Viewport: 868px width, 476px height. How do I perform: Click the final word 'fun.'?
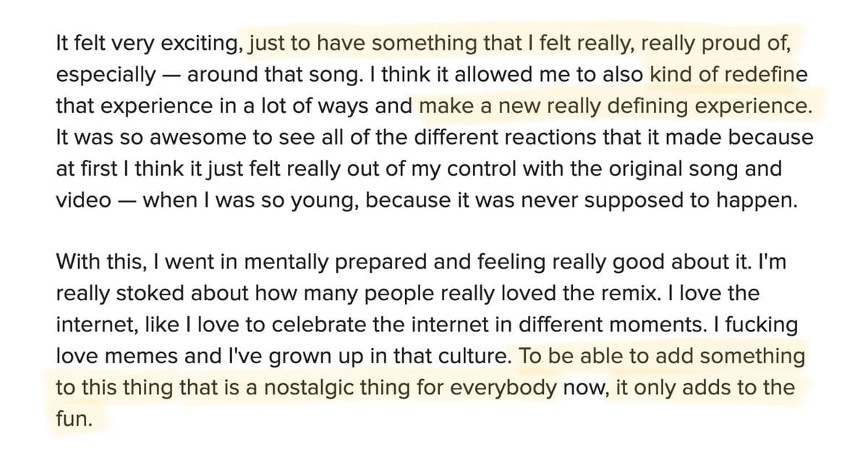75,420
